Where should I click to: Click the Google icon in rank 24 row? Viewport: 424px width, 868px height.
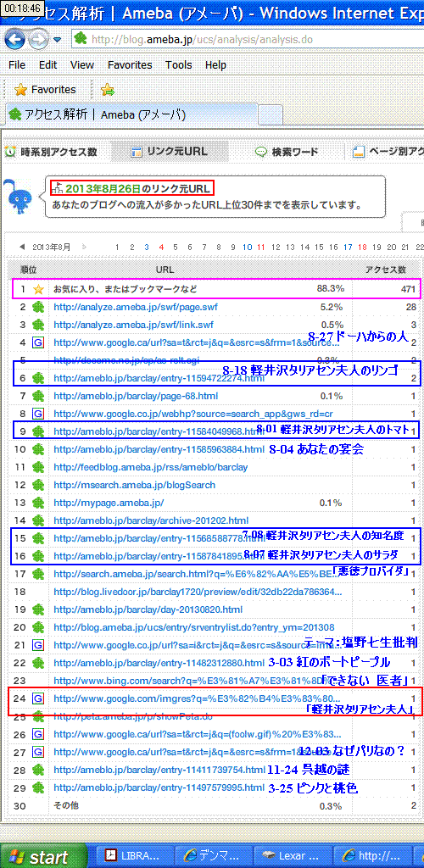click(x=38, y=698)
